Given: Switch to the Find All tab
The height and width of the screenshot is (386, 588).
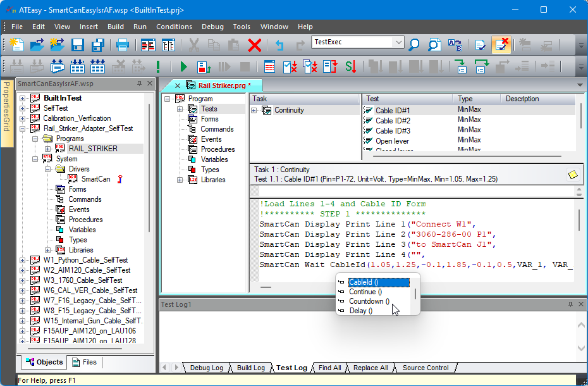Looking at the screenshot, I should pyautogui.click(x=329, y=368).
